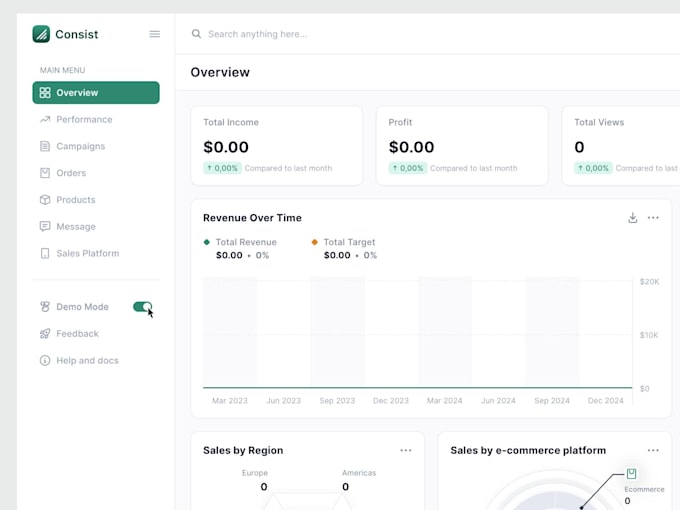Screen dimensions: 680x510
Task: Click the Sales Platform device icon
Action: click(x=45, y=253)
